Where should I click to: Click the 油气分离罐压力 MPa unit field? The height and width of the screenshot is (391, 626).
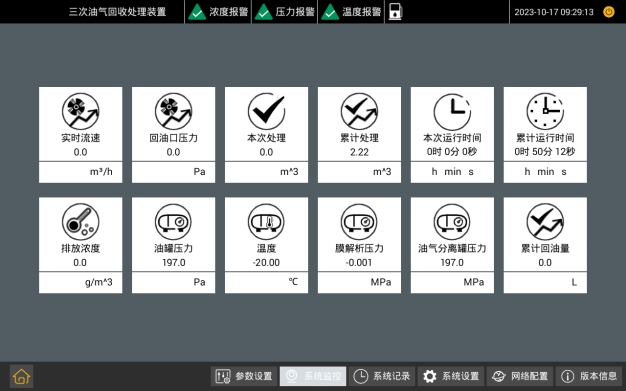452,282
